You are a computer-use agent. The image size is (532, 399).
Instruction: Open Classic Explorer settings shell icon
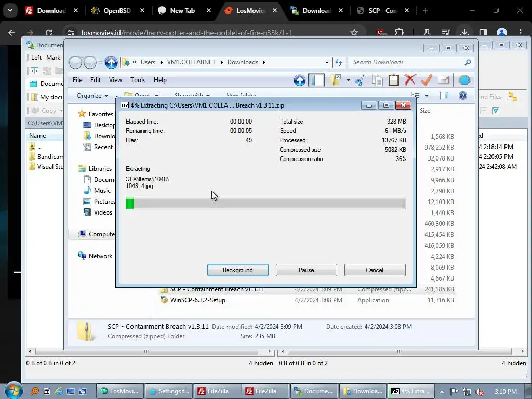point(464,81)
